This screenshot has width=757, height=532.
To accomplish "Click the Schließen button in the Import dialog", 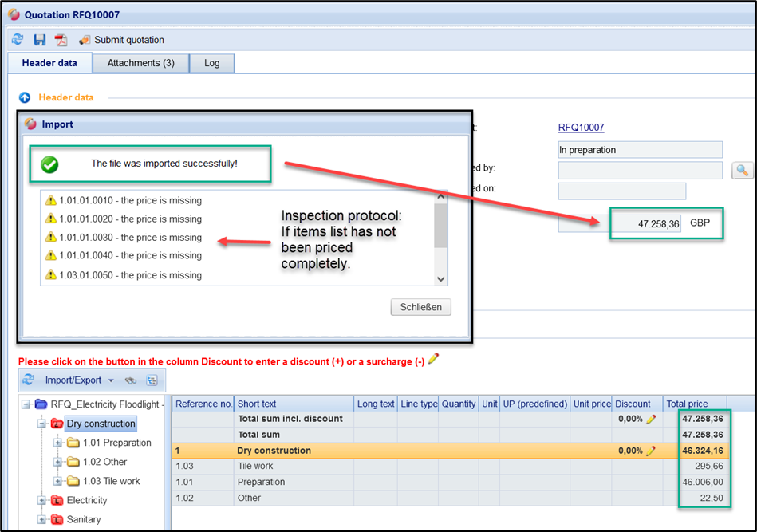I will click(x=421, y=307).
